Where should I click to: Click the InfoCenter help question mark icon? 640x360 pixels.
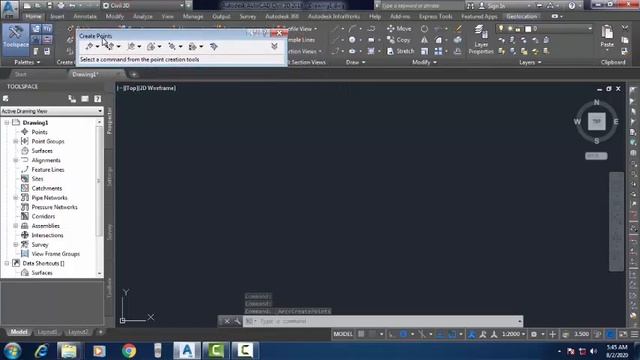coord(572,6)
